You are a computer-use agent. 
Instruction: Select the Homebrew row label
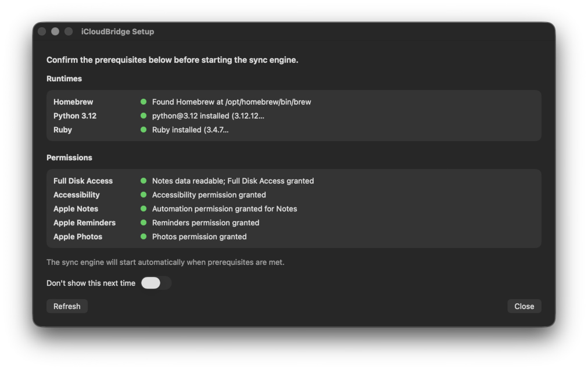[x=73, y=102]
